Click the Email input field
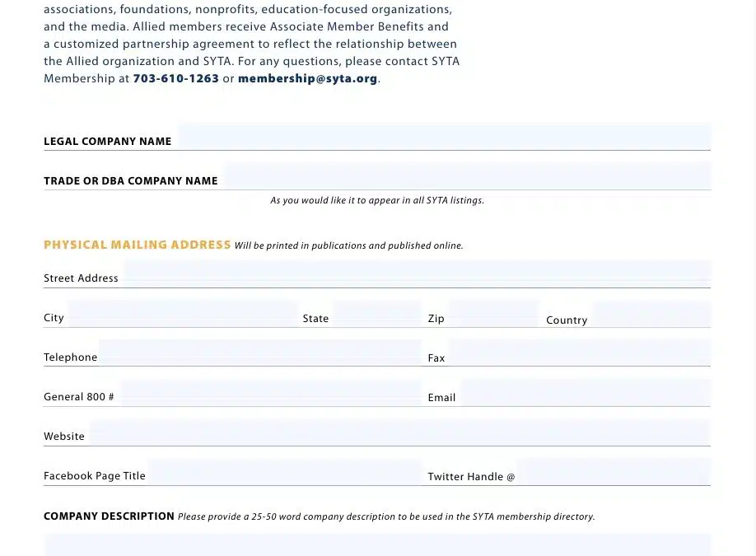The width and height of the screenshot is (756, 556). [585, 393]
